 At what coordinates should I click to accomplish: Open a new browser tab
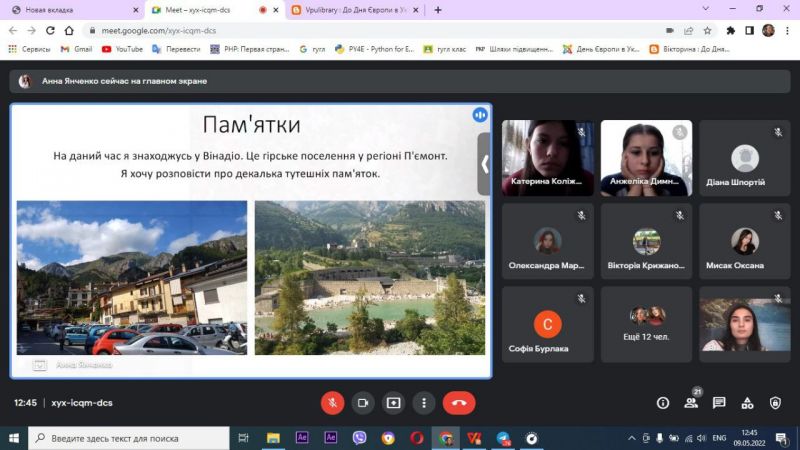(x=438, y=10)
